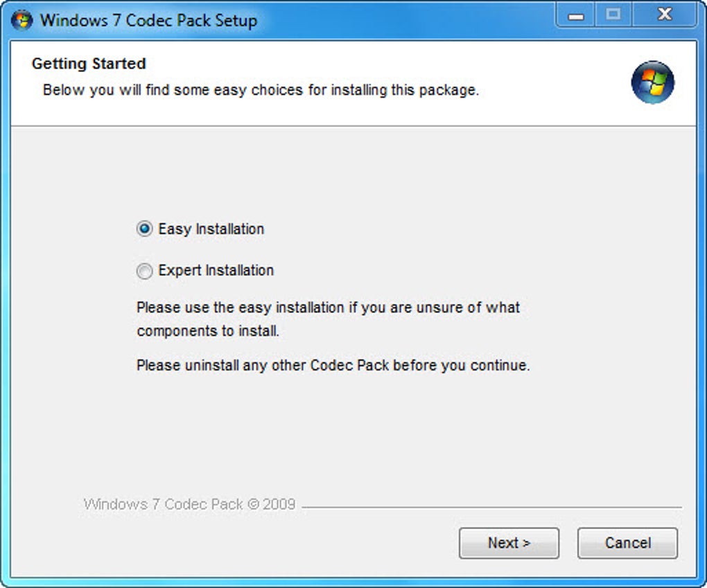Click the "Expert Installation" option label
The image size is (707, 588).
(x=216, y=271)
